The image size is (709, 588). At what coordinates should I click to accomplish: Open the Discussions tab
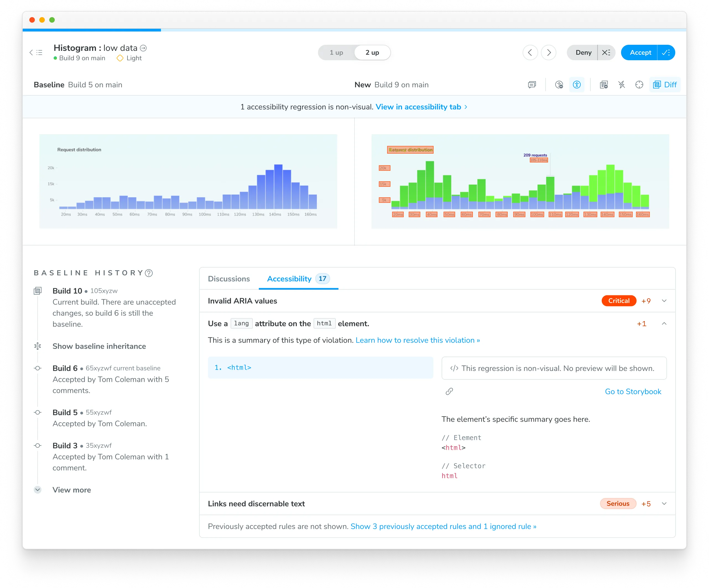[x=229, y=279]
